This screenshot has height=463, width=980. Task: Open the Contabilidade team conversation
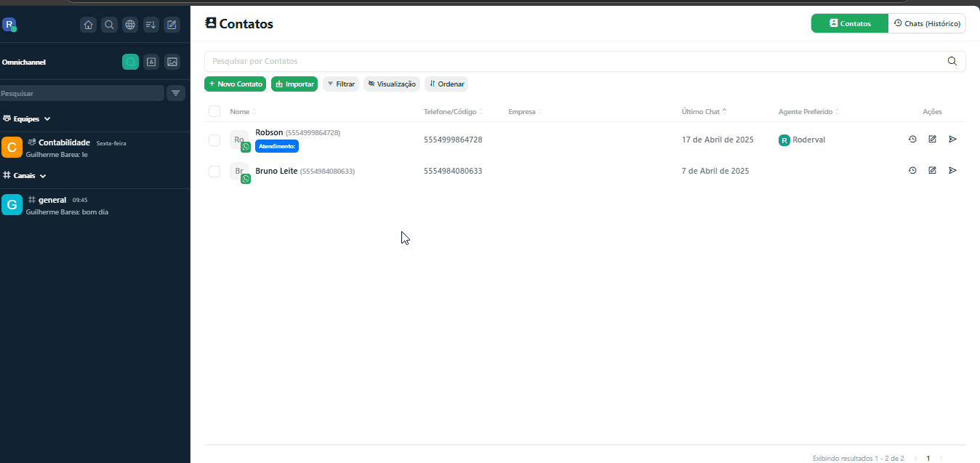click(x=95, y=148)
